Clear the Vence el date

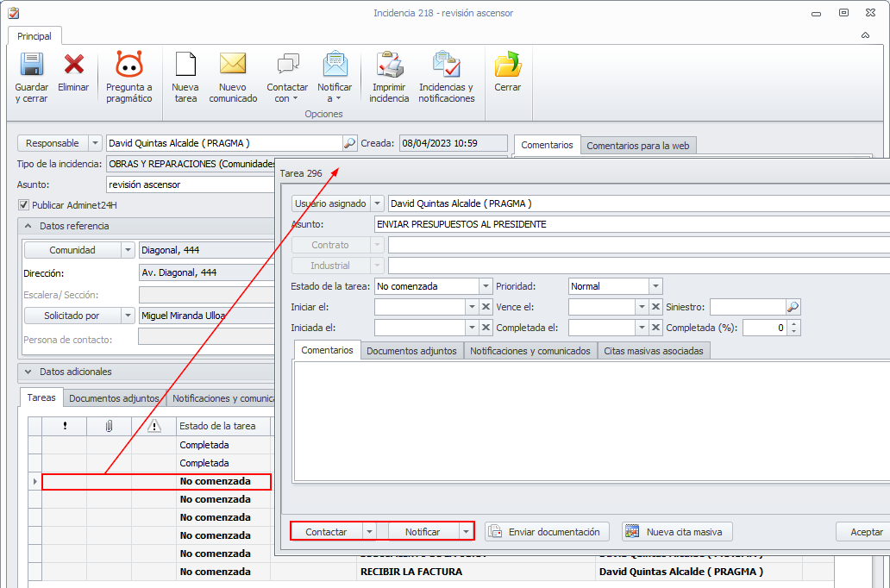(655, 307)
